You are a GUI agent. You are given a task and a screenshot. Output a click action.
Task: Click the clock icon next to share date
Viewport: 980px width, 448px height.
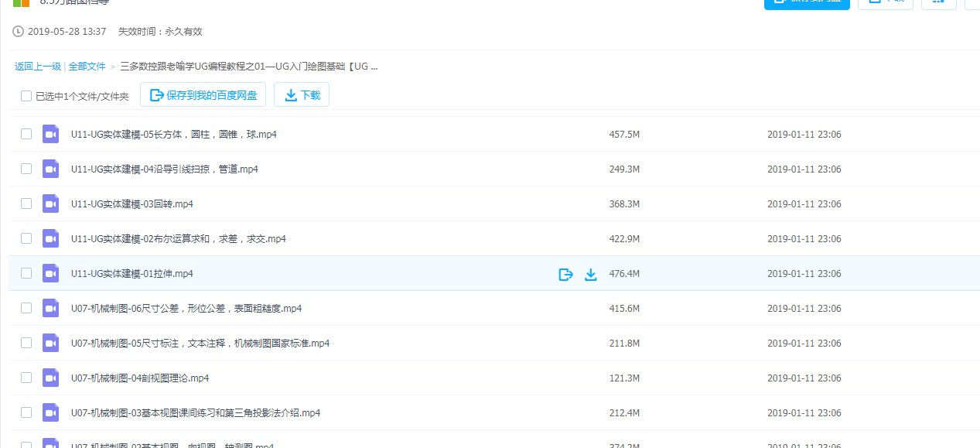pyautogui.click(x=19, y=32)
